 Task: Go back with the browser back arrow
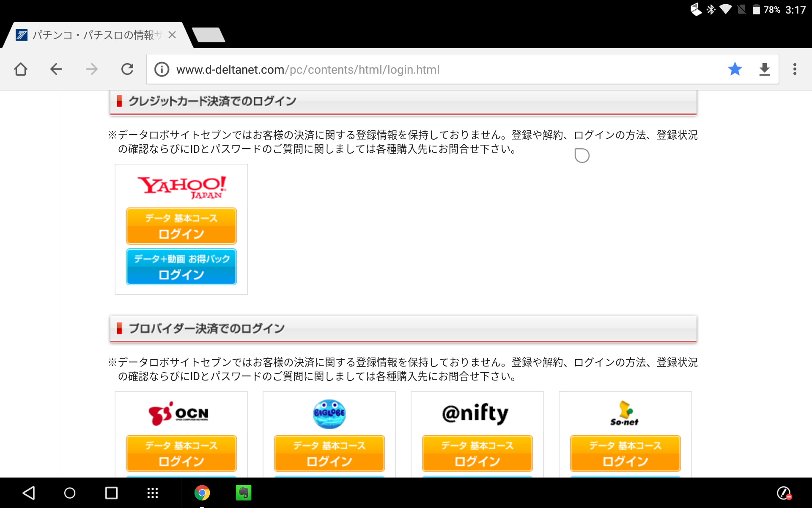56,69
